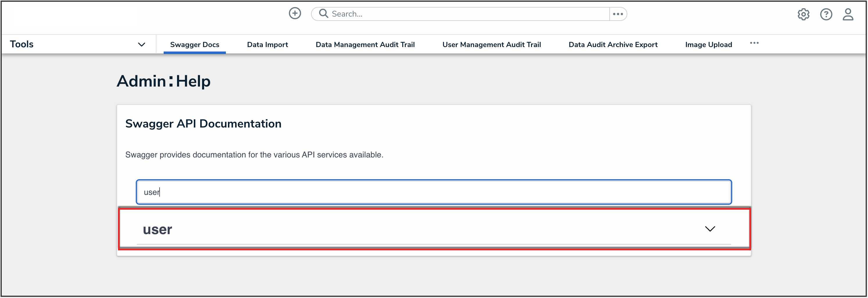Open the settings gear icon
The height and width of the screenshot is (298, 868).
(x=804, y=14)
